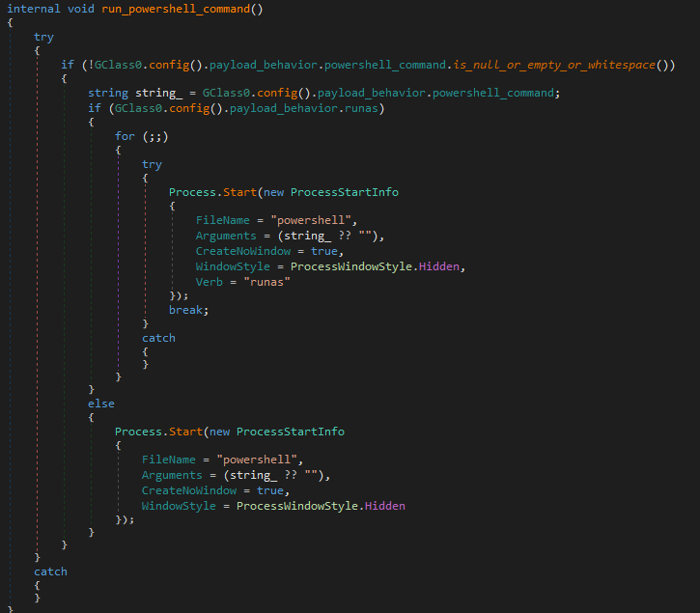Click 'payload_behavior' in the runas if condition

coord(284,109)
